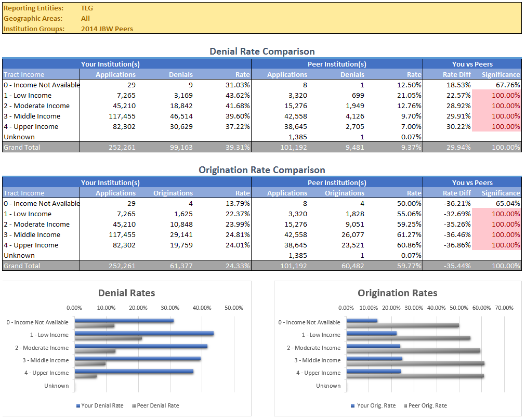Click peer origination rate 50.00%
The height and width of the screenshot is (420, 526).
tap(409, 203)
